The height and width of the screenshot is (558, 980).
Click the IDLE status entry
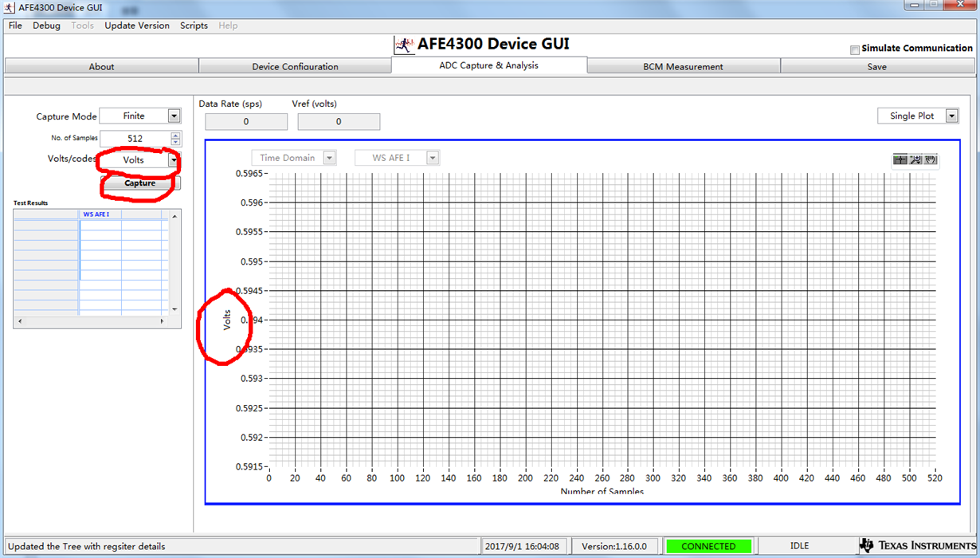tap(799, 546)
